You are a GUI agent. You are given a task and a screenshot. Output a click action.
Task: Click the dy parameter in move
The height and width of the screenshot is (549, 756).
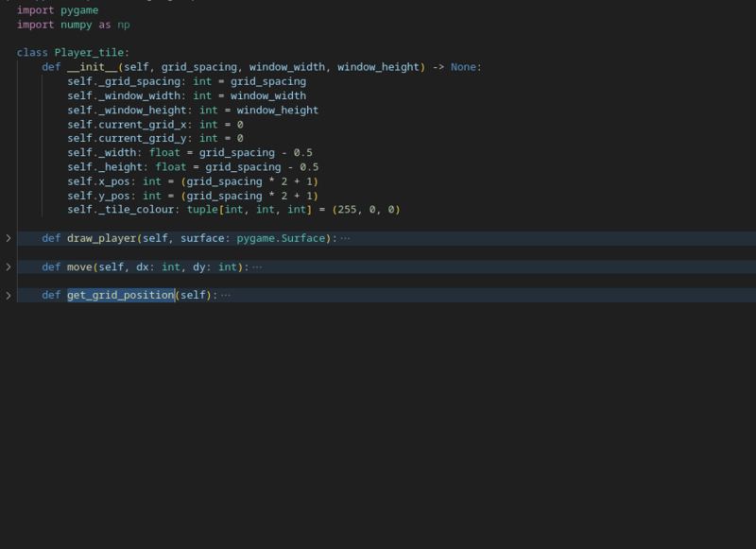click(x=199, y=266)
